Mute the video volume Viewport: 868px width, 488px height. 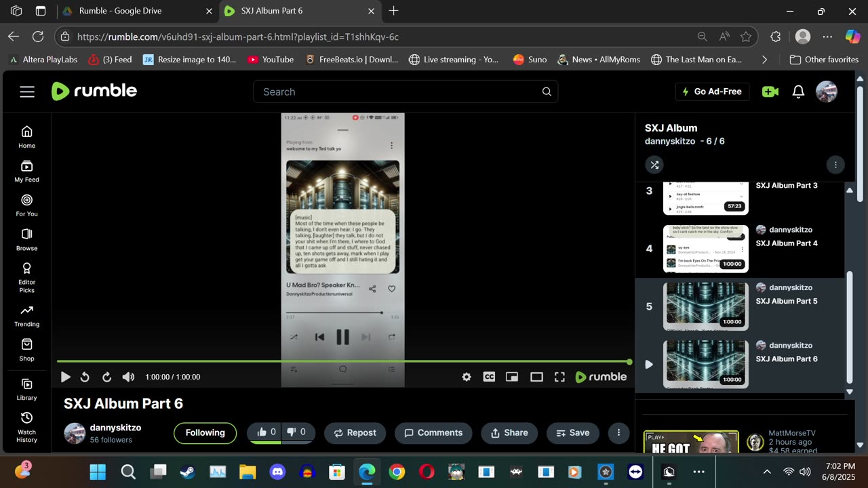tap(128, 377)
